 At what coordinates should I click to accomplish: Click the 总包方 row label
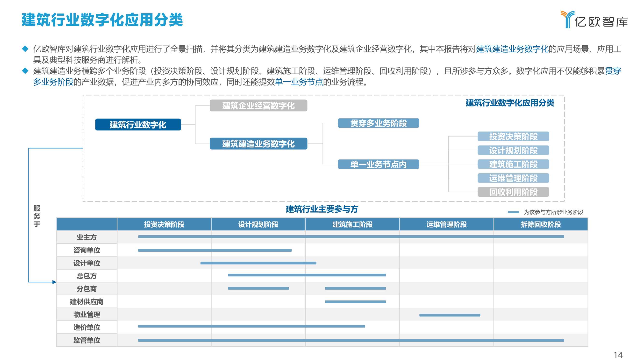86,276
